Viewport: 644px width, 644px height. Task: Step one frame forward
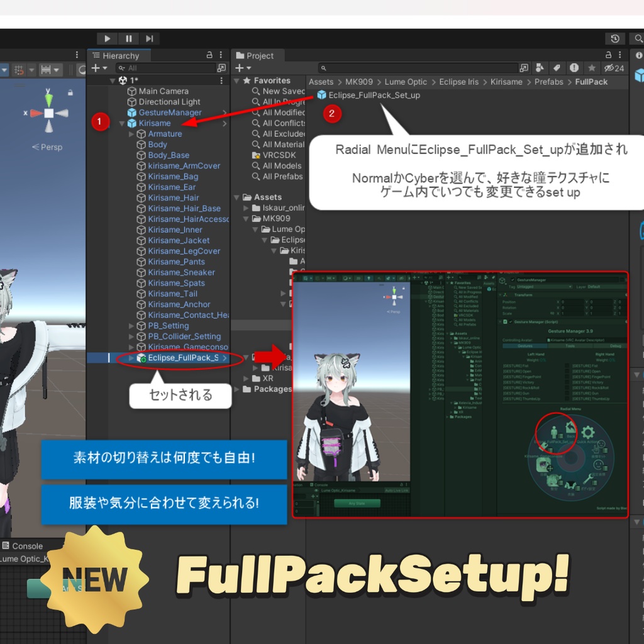150,38
